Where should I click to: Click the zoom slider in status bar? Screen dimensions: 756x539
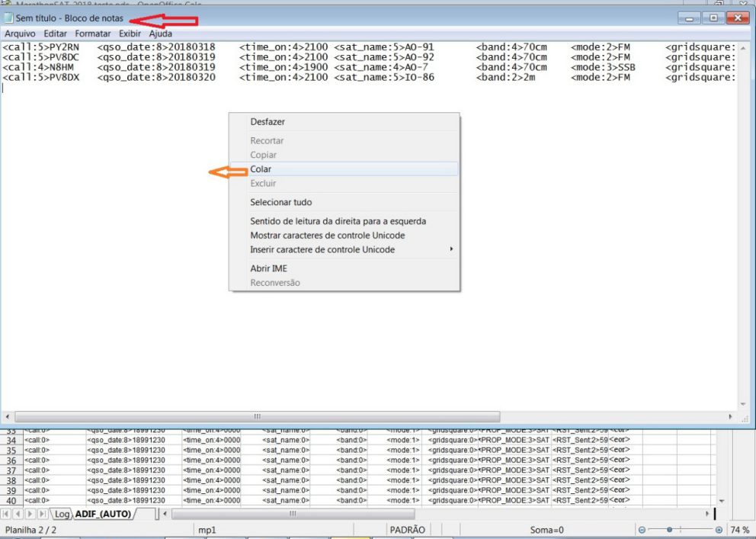click(x=671, y=530)
